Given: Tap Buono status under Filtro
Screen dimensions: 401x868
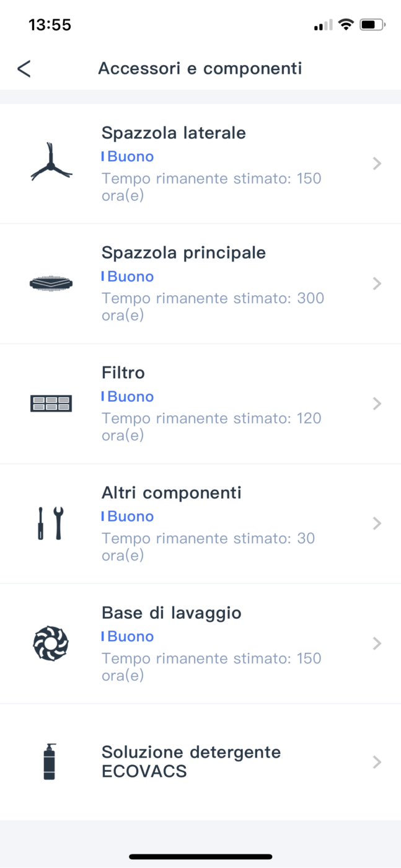Looking at the screenshot, I should [x=130, y=397].
